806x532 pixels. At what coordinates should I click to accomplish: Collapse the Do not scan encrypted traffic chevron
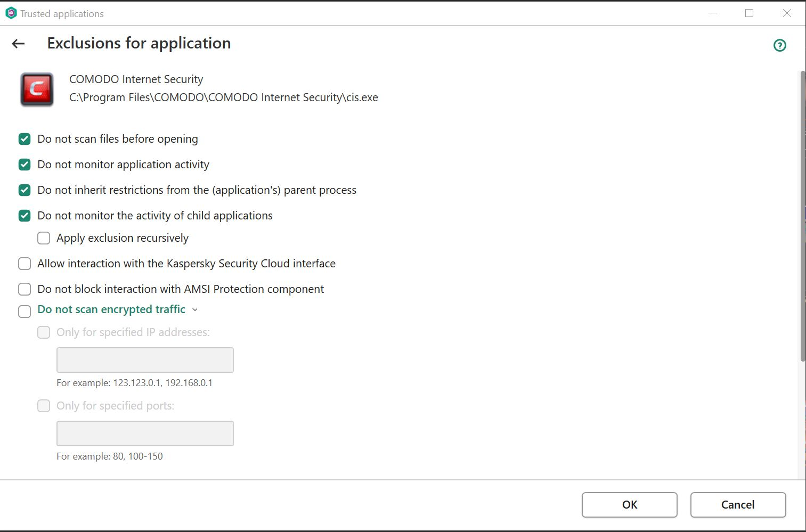click(195, 310)
